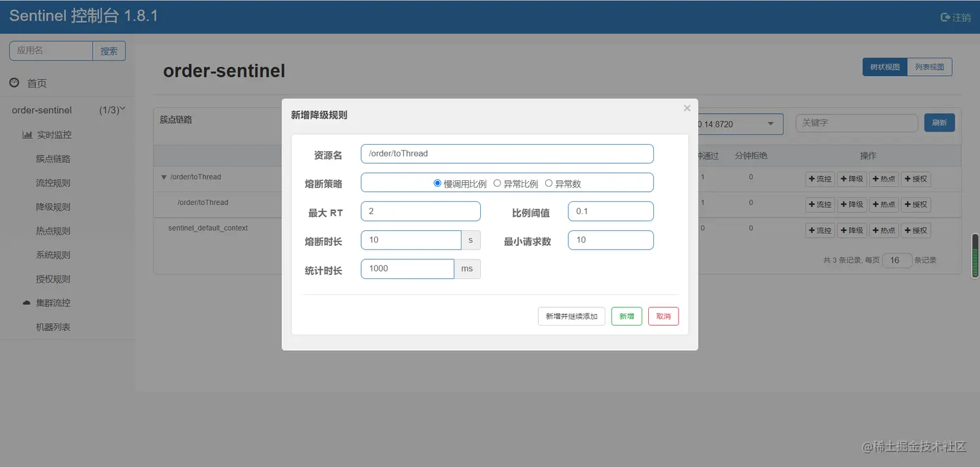
Task: Open the 首页 home dashboard icon
Action: click(x=14, y=82)
